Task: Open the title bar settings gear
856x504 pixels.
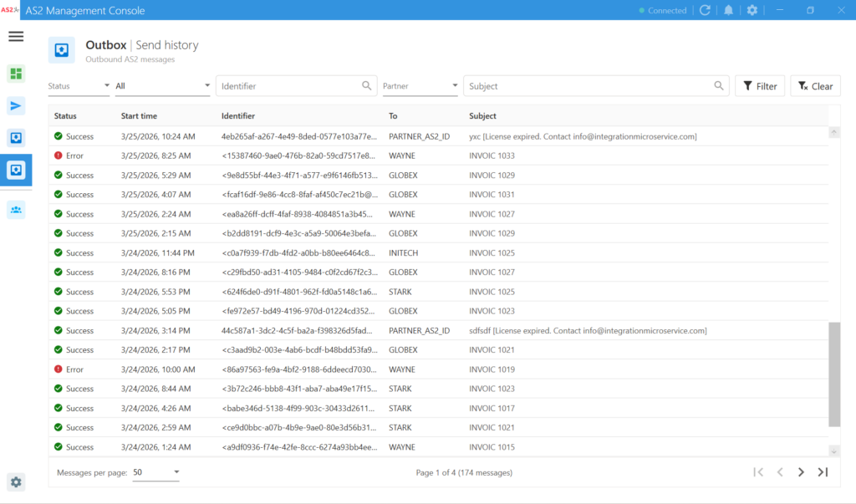Action: tap(752, 11)
